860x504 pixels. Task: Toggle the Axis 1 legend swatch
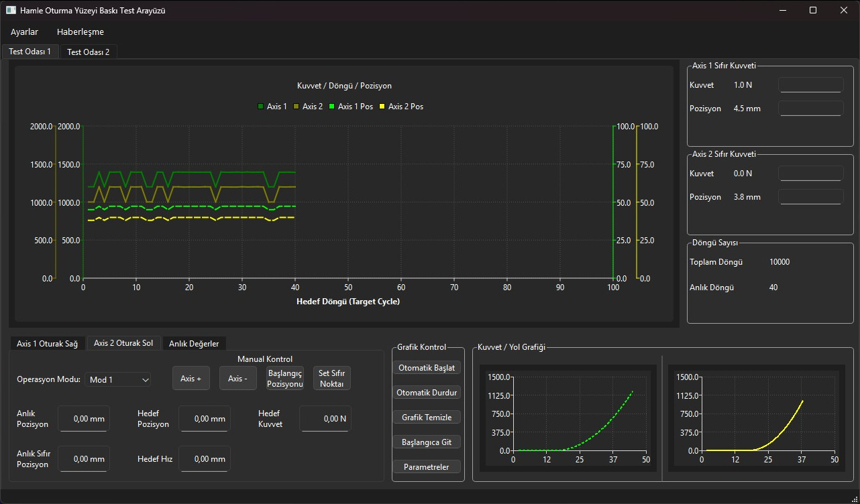261,107
